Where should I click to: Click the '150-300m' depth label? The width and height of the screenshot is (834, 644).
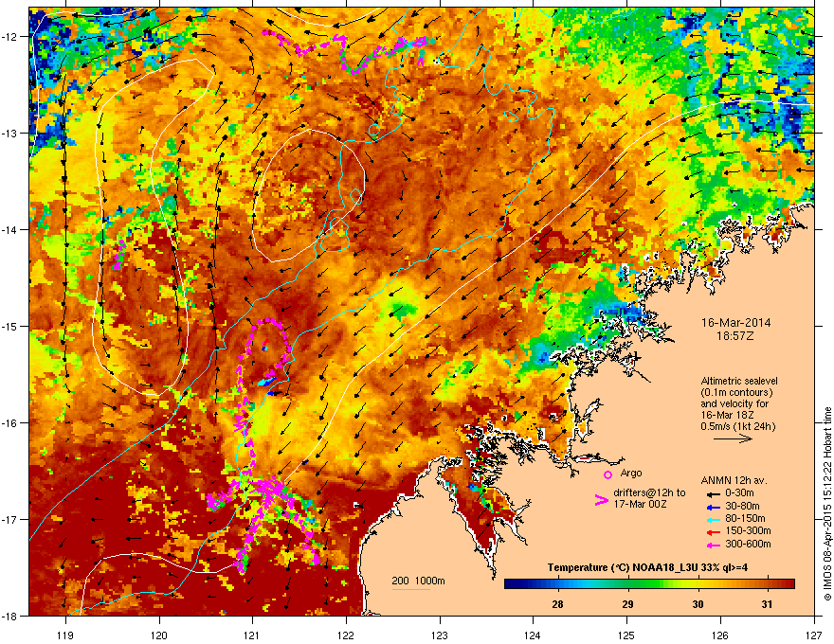click(748, 530)
